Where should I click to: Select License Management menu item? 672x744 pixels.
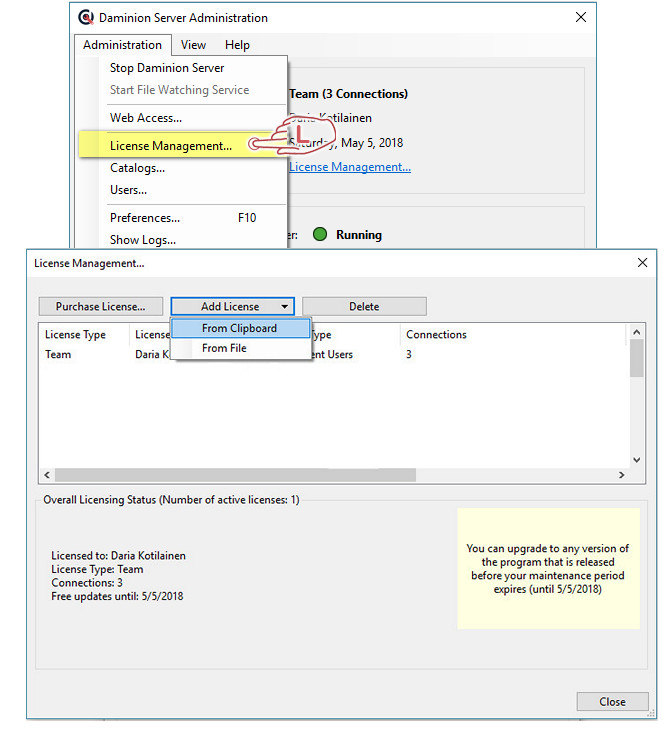pyautogui.click(x=171, y=146)
